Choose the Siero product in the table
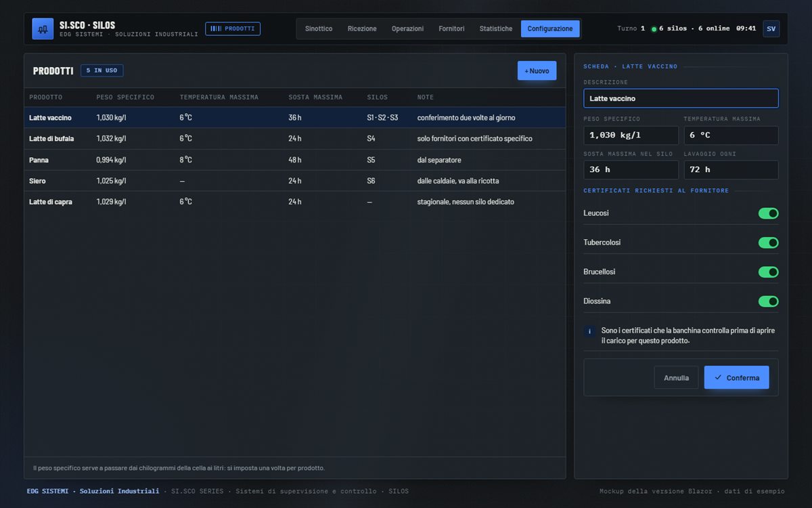Screen dimensions: 812x508 point(295,181)
